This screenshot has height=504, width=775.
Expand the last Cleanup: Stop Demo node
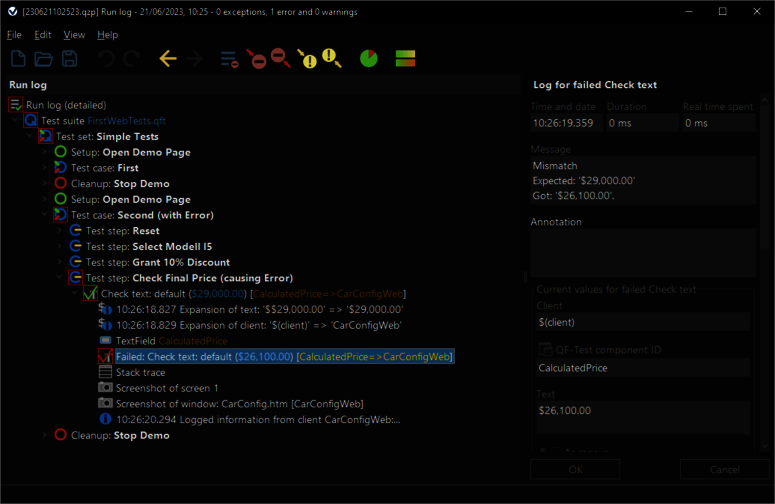coord(44,435)
